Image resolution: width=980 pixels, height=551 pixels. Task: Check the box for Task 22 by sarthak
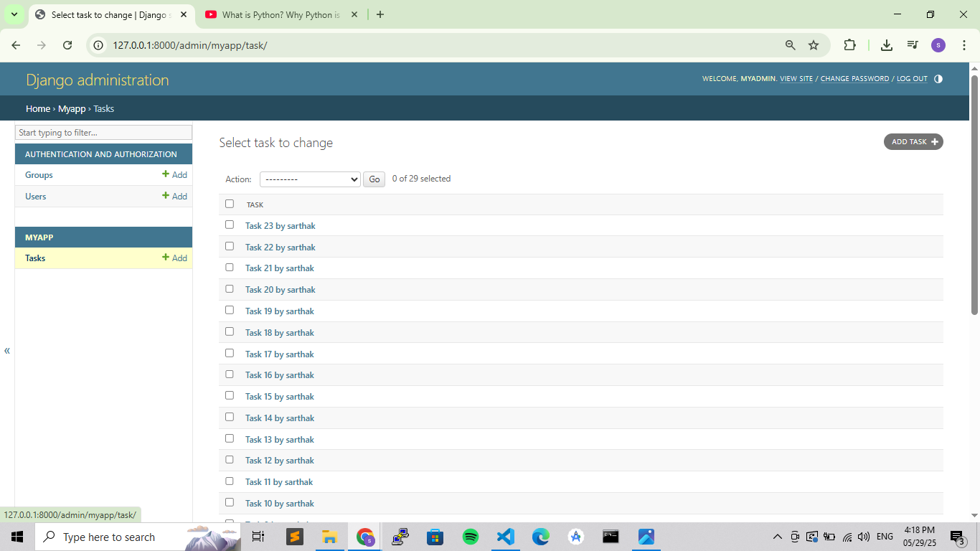point(230,246)
